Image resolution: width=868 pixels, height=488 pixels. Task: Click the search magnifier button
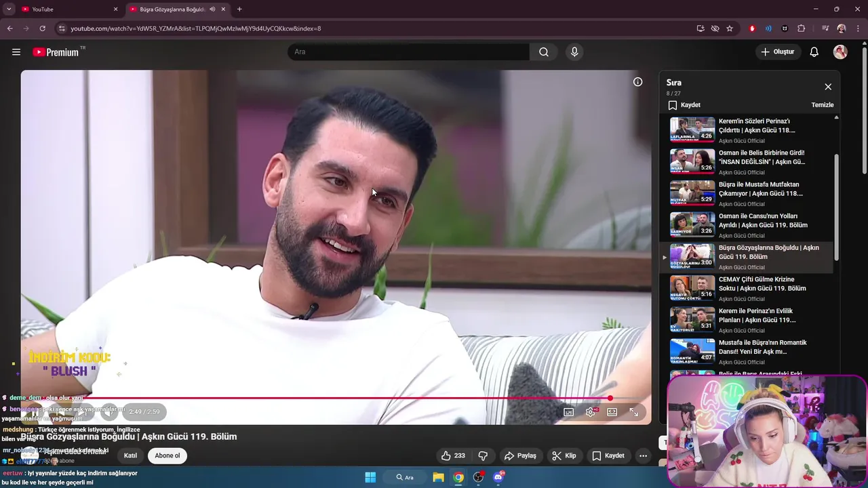(544, 52)
